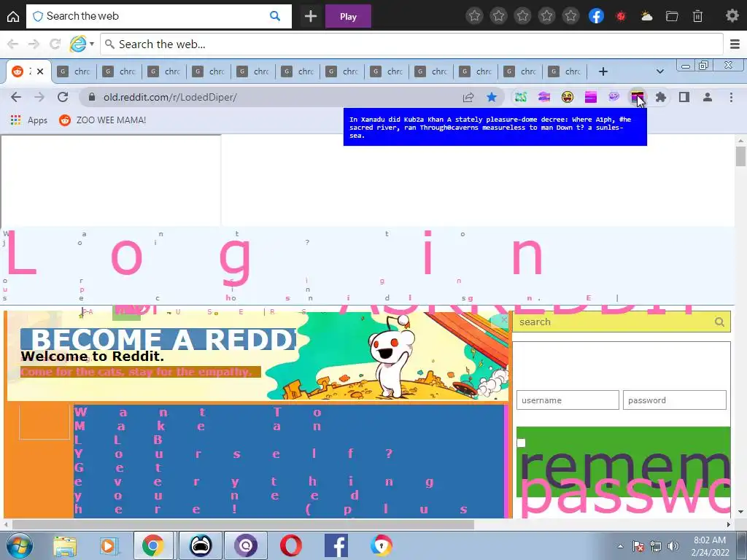The height and width of the screenshot is (560, 747).
Task: Open the Chrome three-dot menu
Action: point(731,97)
